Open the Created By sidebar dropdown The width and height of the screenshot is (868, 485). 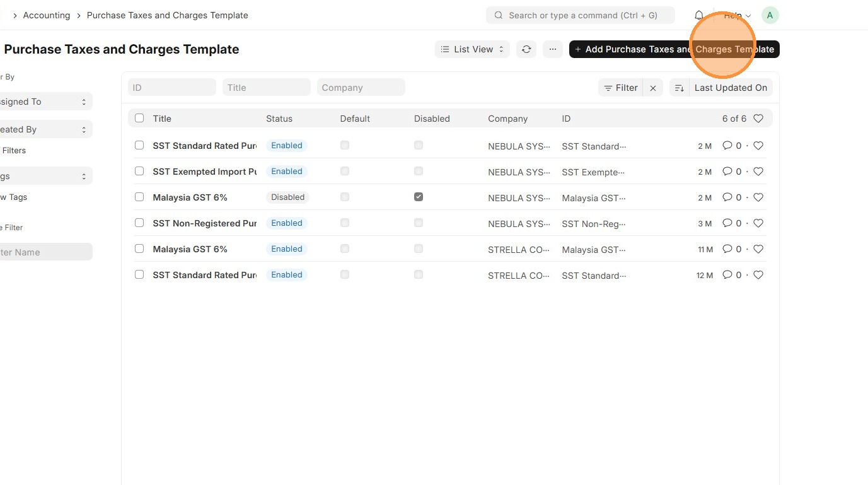click(44, 129)
